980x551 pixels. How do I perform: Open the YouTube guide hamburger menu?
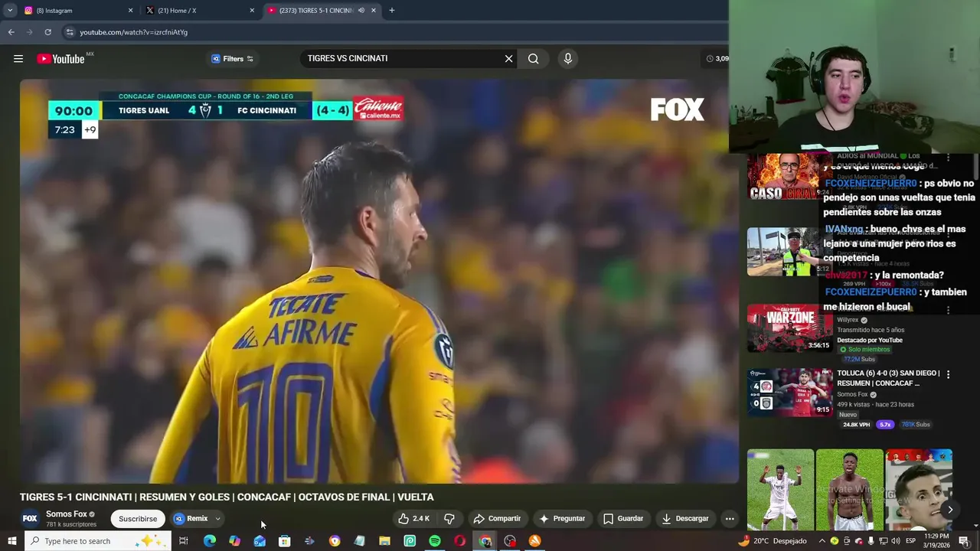click(18, 58)
